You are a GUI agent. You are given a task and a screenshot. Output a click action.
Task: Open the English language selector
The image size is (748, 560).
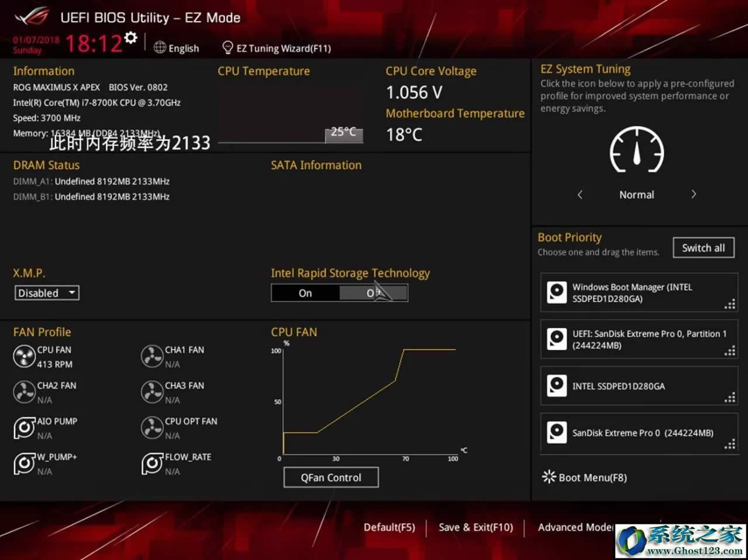pyautogui.click(x=176, y=48)
